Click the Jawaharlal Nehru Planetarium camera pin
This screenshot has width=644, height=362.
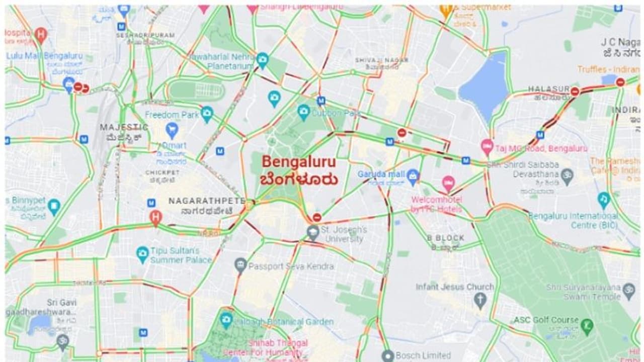(x=262, y=59)
